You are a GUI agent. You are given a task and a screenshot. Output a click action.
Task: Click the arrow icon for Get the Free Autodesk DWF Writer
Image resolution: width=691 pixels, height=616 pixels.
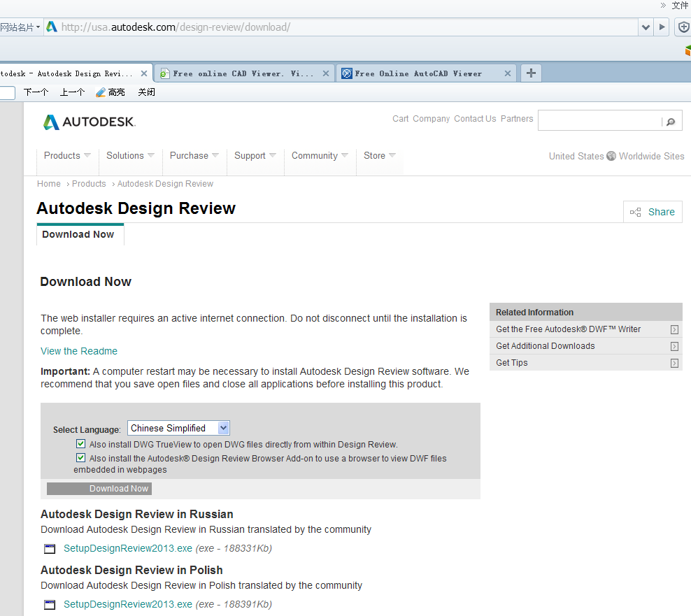pyautogui.click(x=674, y=329)
